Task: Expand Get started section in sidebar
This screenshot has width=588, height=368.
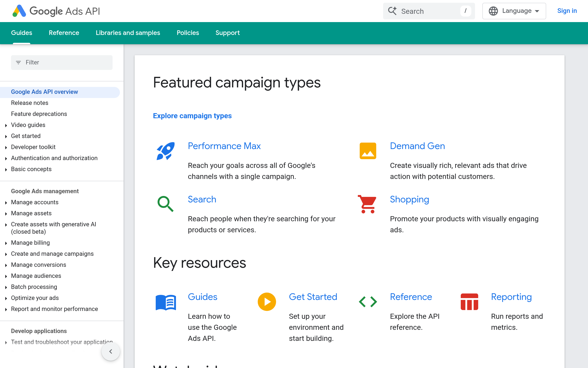Action: (x=6, y=136)
